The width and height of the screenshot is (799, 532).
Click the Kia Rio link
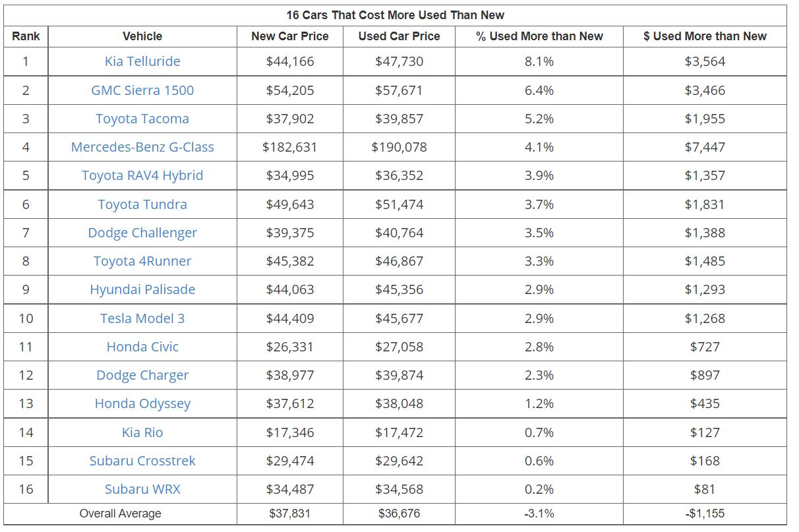142,432
